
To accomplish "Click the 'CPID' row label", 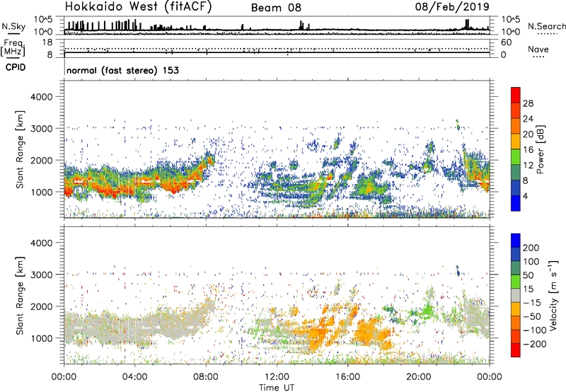I will pos(16,67).
